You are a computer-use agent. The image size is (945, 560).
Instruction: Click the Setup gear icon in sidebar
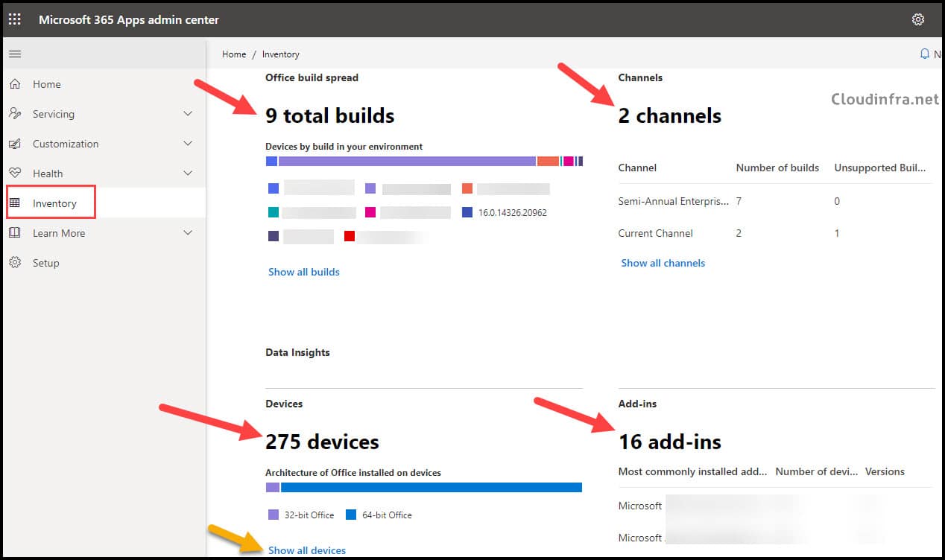[x=15, y=263]
